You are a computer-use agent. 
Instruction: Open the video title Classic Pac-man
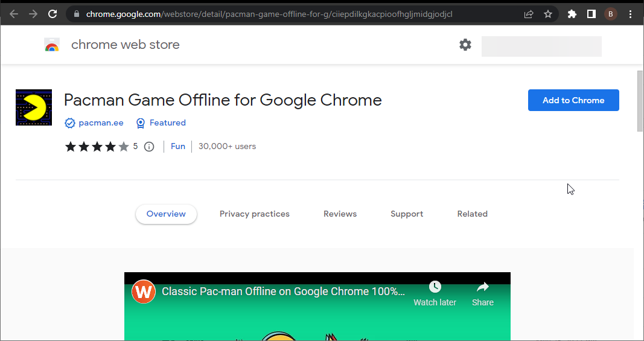click(x=284, y=292)
